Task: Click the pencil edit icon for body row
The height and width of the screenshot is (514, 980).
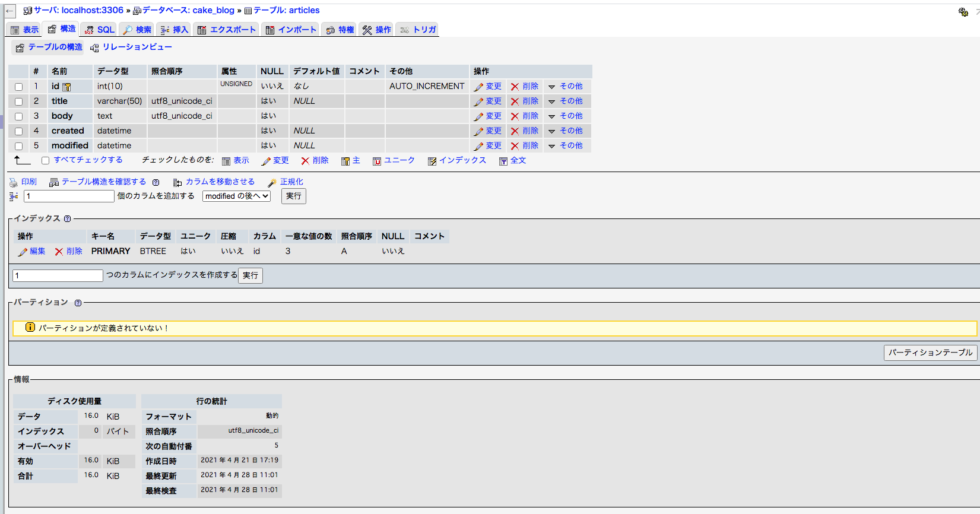Action: pos(478,116)
